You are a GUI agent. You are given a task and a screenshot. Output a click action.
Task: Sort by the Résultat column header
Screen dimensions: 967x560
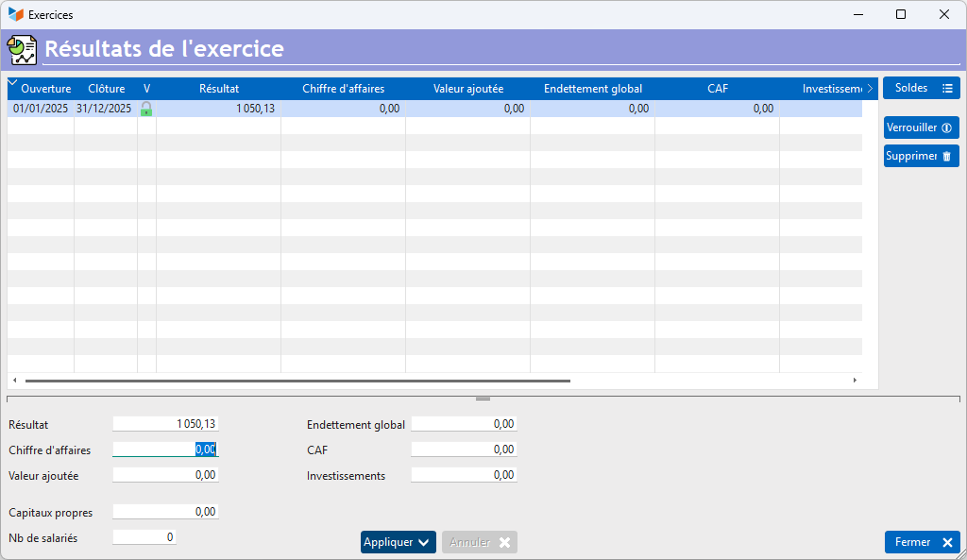pyautogui.click(x=218, y=89)
